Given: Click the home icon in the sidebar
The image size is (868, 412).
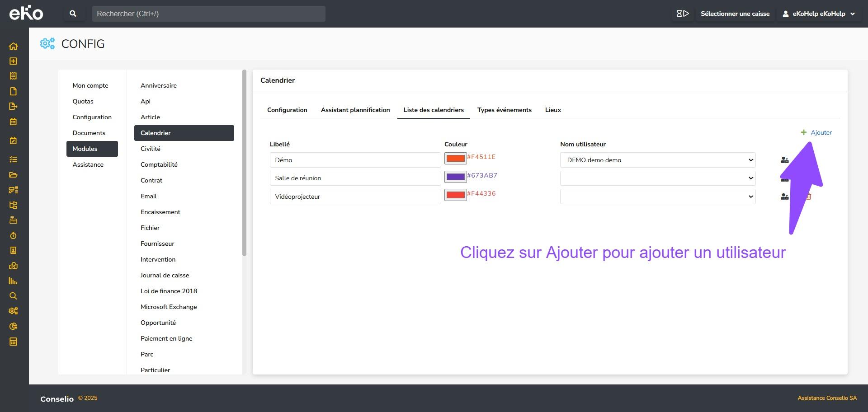Looking at the screenshot, I should [13, 46].
